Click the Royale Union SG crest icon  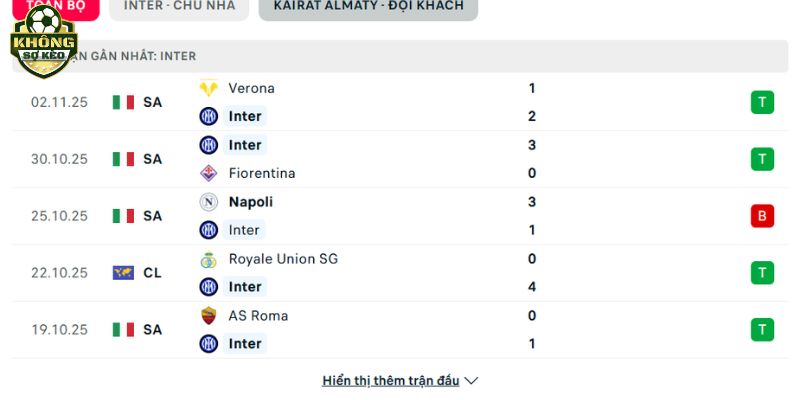[208, 259]
